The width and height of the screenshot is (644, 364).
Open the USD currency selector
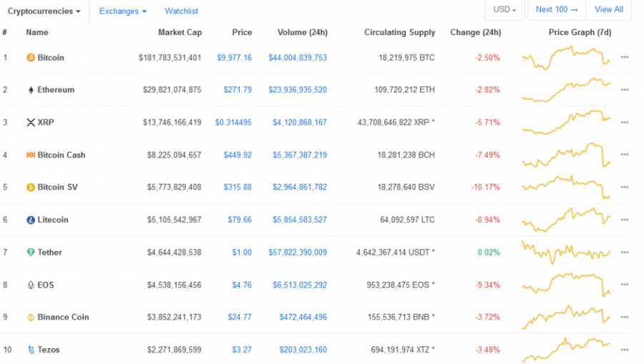click(x=504, y=9)
